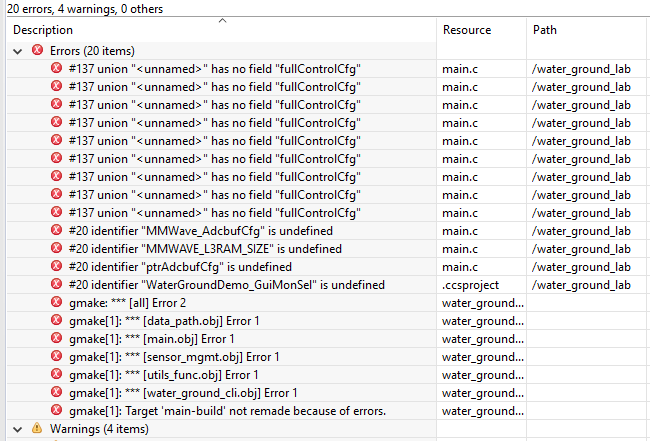The width and height of the screenshot is (650, 441).
Task: Click error icon for "ptrAdcbufCfg" is undefined
Action: point(57,267)
